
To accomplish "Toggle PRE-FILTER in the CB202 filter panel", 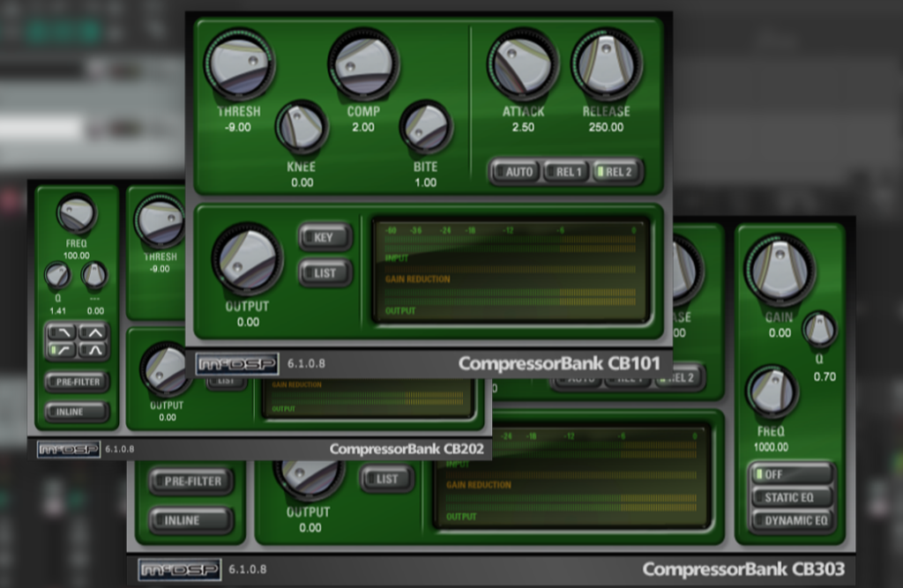I will (x=78, y=382).
